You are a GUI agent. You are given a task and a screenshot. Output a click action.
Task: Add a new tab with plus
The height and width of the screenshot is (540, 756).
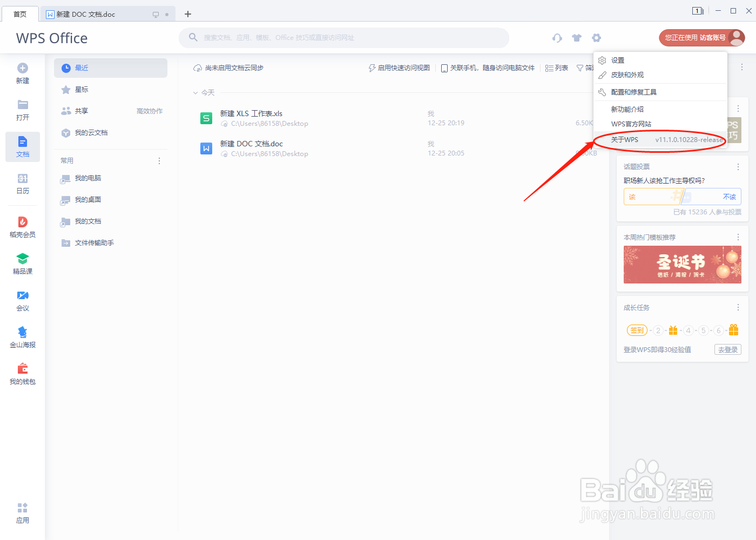click(188, 14)
